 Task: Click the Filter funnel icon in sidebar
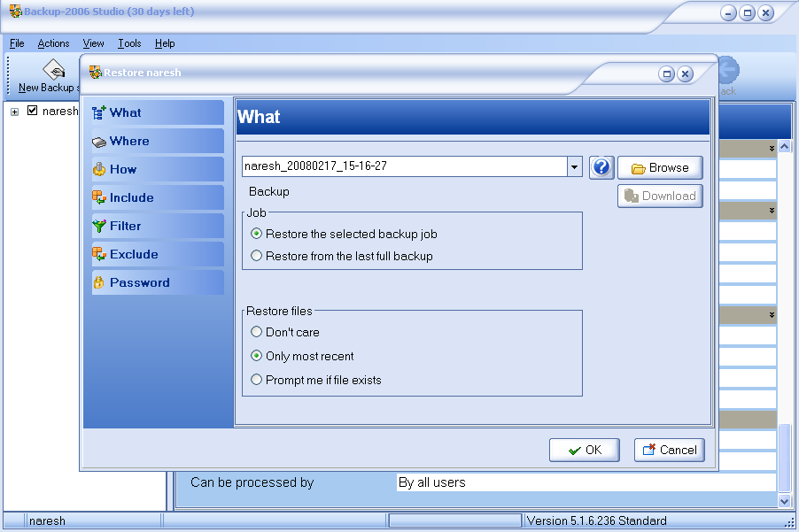(x=99, y=226)
